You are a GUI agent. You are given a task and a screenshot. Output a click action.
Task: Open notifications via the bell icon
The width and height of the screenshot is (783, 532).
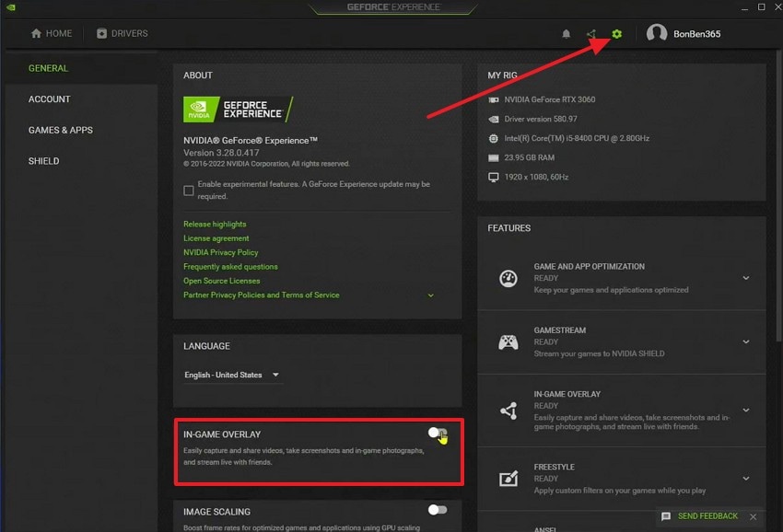567,33
